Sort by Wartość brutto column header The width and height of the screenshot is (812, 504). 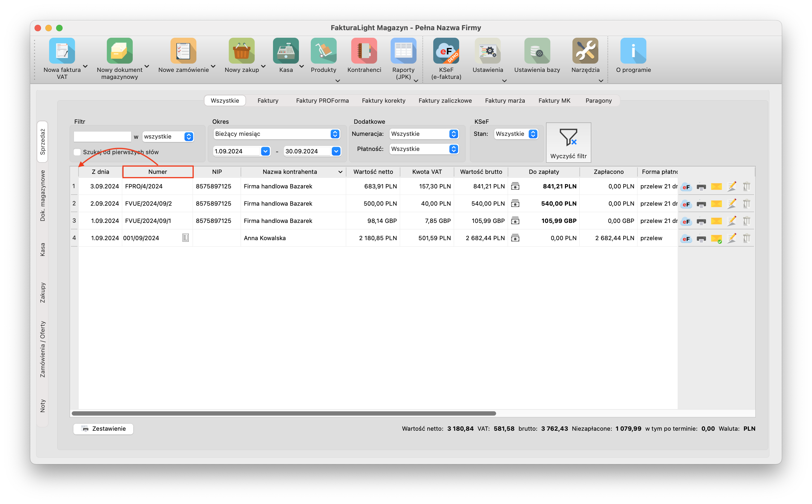[481, 172]
